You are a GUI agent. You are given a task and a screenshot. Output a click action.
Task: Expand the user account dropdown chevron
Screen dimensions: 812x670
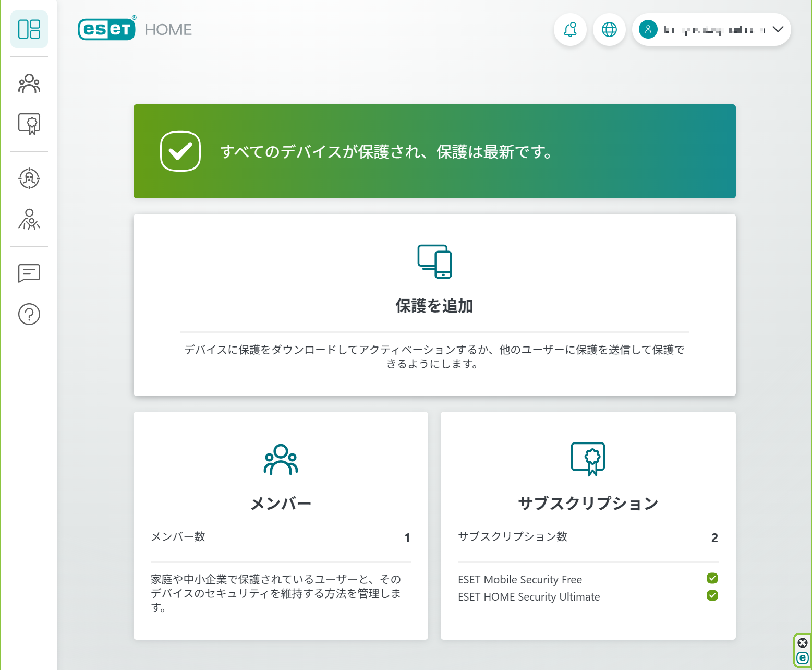[x=778, y=29]
